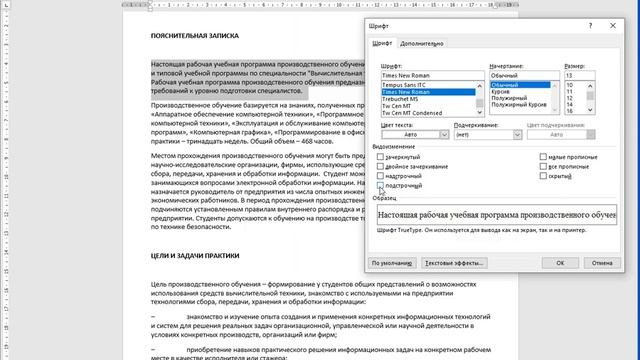Screen dimensions: 640x360
Task: Click the horizontal ruler above the document
Action: (320, 5)
